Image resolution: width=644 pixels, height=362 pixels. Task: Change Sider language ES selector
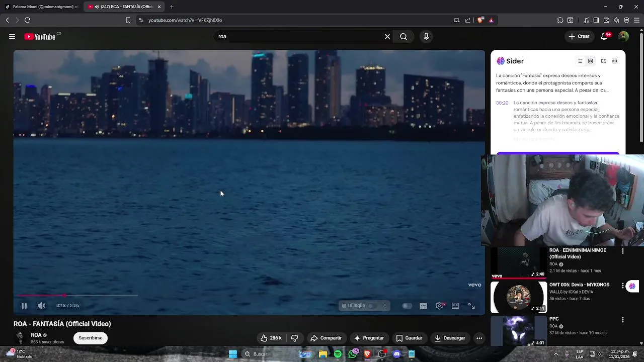click(604, 61)
